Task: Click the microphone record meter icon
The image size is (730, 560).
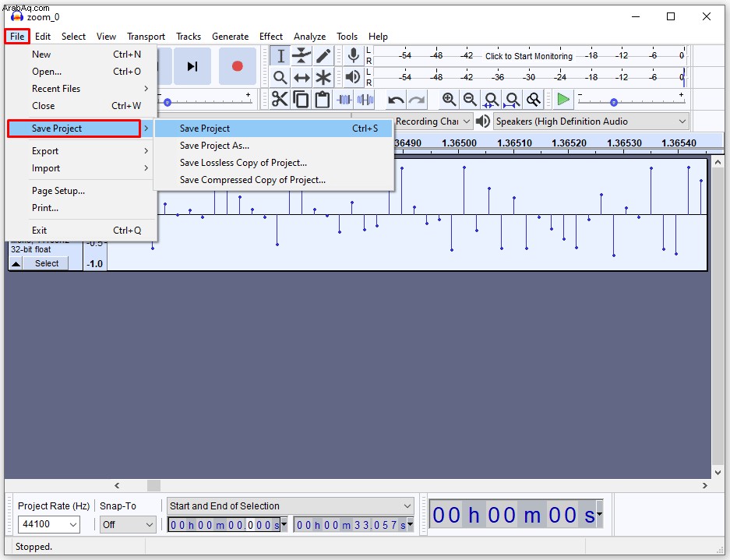Action: (354, 55)
